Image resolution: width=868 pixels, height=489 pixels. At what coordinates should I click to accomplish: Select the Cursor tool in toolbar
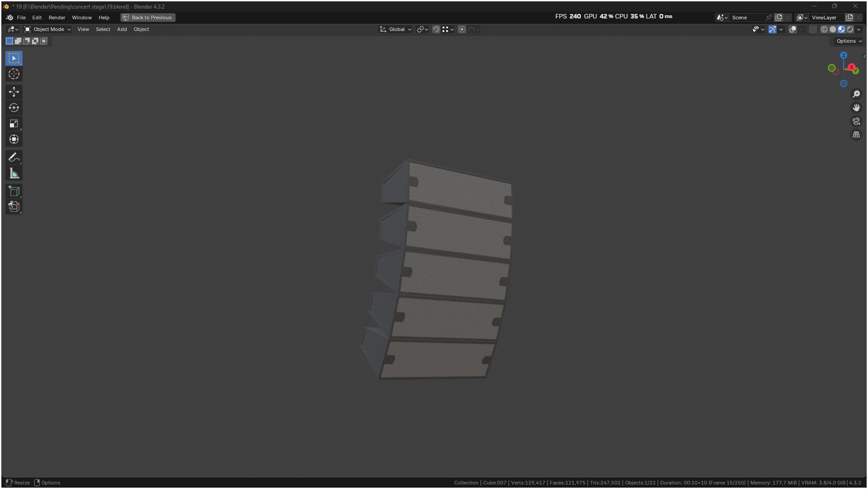click(14, 74)
